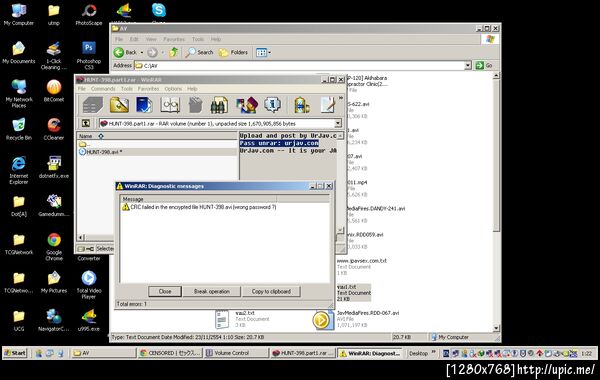Click the Explorer scrollbar up arrow

[x=496, y=76]
